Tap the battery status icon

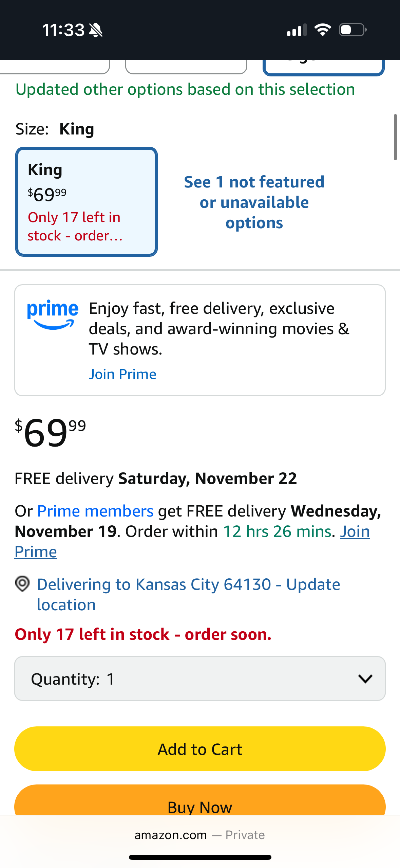click(353, 30)
